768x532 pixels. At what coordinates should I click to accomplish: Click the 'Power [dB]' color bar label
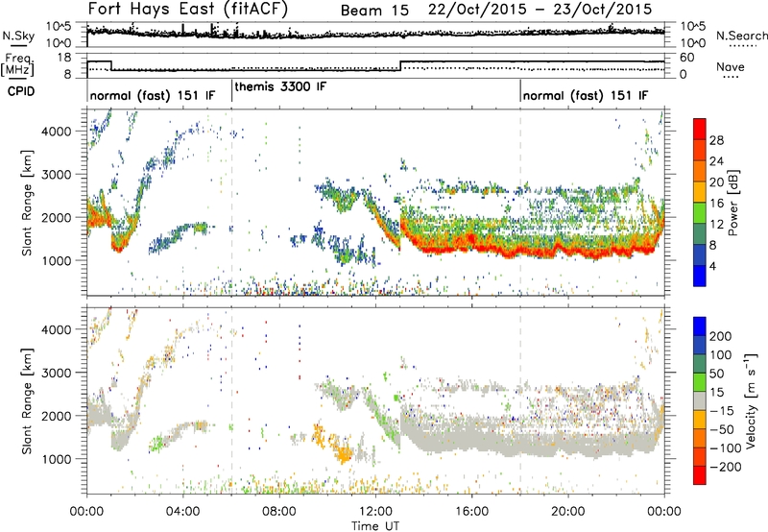[732, 203]
